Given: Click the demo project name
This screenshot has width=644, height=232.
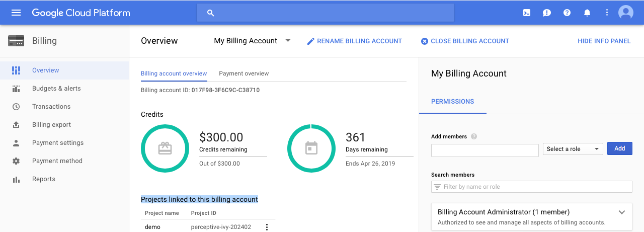Looking at the screenshot, I should [152, 227].
